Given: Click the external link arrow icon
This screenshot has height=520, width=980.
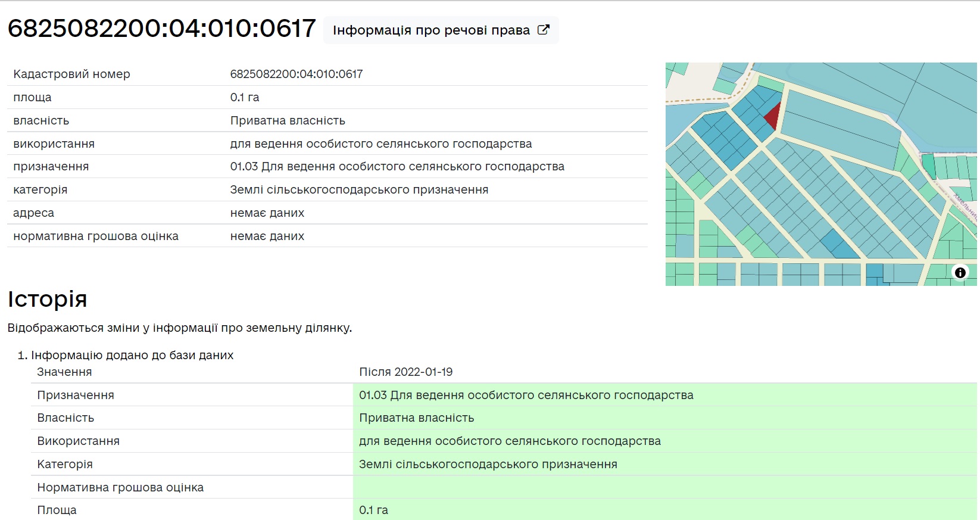Looking at the screenshot, I should [x=543, y=30].
